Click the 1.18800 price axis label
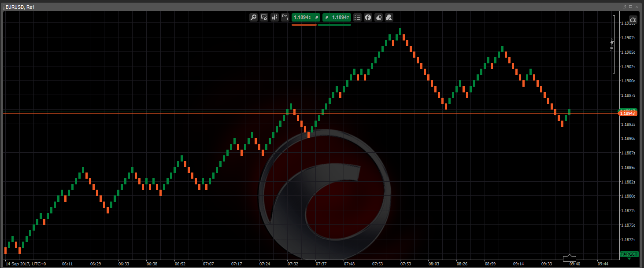Image resolution: width=644 pixels, height=268 pixels. click(x=627, y=196)
